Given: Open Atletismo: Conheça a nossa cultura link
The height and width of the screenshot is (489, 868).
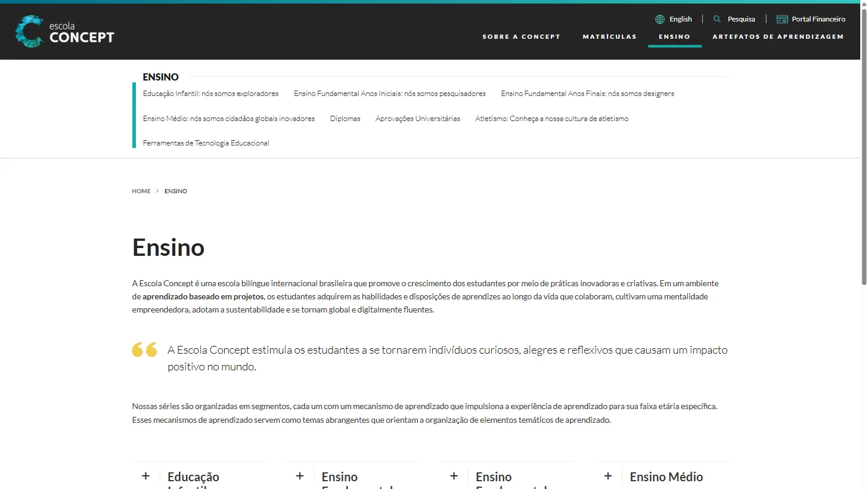Looking at the screenshot, I should pyautogui.click(x=552, y=119).
